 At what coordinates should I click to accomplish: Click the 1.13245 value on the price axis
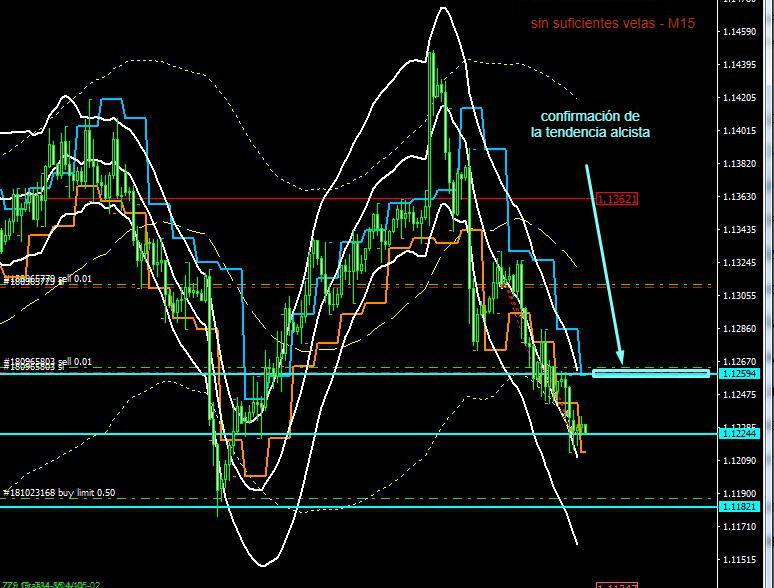coord(739,263)
